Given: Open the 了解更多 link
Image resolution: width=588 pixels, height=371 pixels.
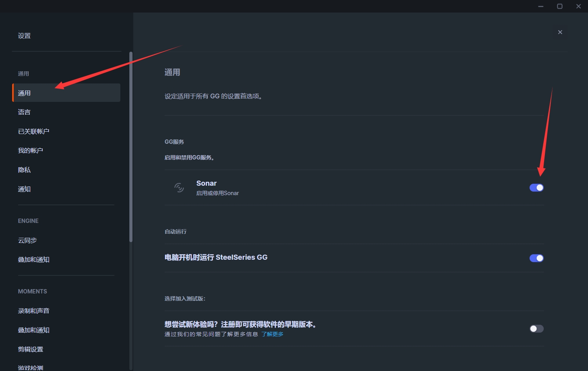Looking at the screenshot, I should (x=272, y=334).
